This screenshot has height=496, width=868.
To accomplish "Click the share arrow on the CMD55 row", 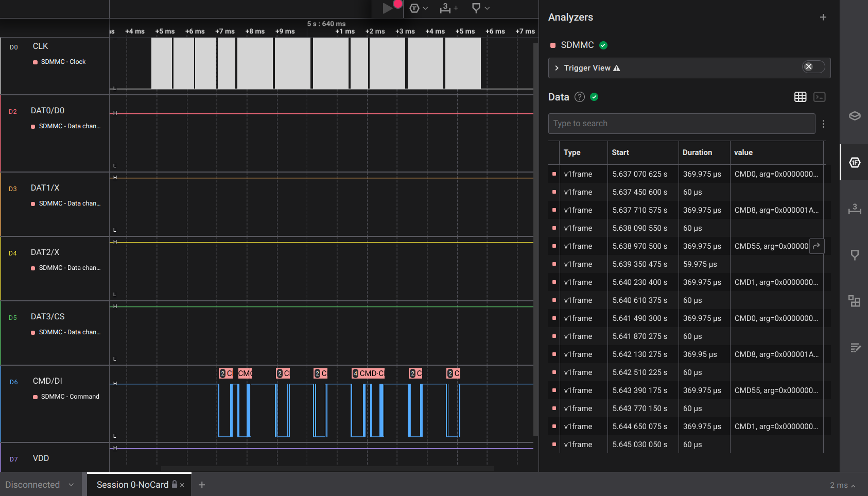I will tap(817, 246).
